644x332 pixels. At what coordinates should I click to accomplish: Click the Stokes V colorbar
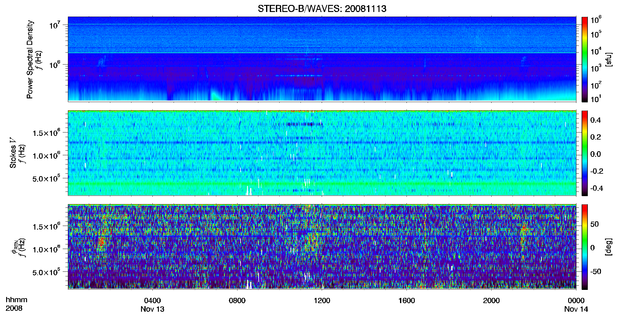click(585, 153)
